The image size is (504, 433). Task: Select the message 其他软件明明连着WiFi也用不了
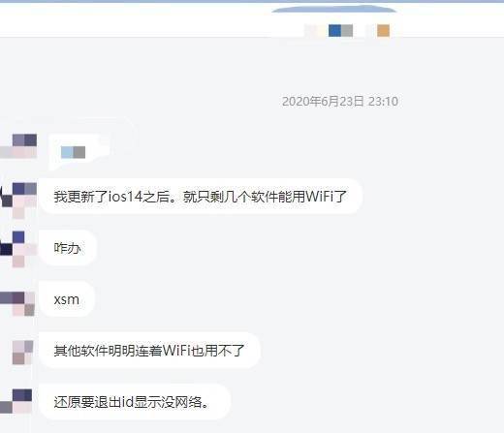pos(149,351)
